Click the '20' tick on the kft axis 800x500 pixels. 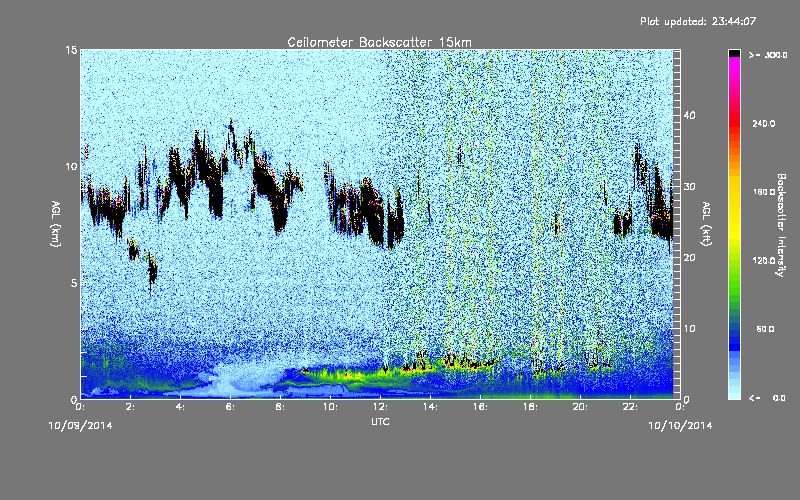click(x=689, y=257)
